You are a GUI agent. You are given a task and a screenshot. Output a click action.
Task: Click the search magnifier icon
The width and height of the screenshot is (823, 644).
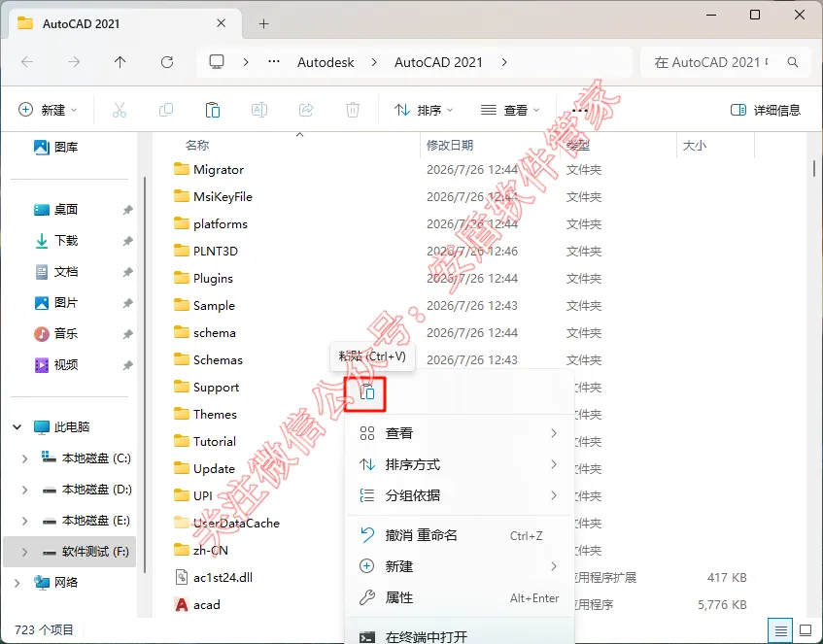(x=793, y=62)
